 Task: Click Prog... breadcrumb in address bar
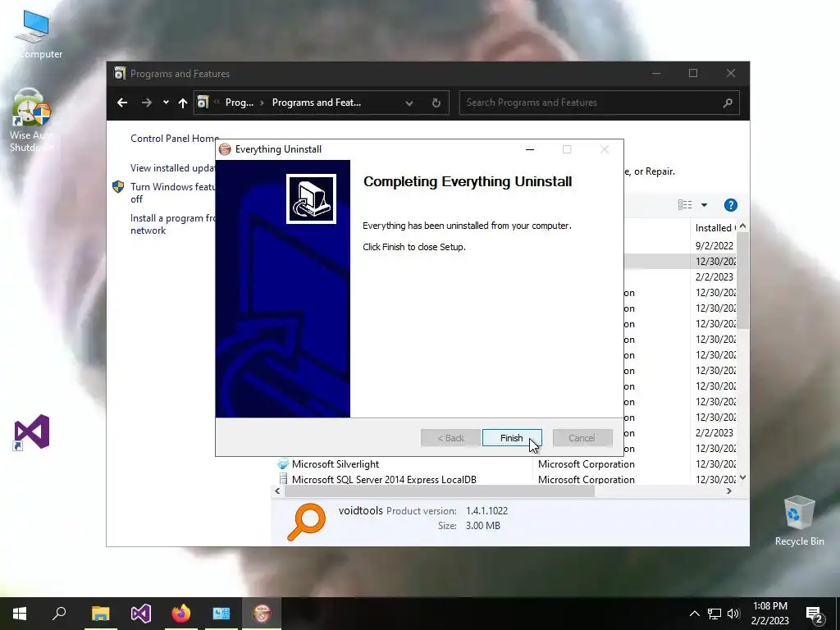click(240, 103)
